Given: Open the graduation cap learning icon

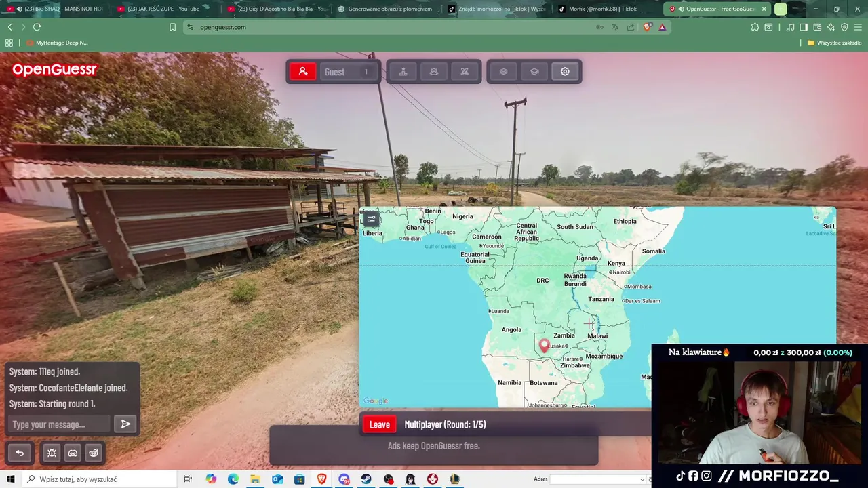Looking at the screenshot, I should [x=534, y=72].
